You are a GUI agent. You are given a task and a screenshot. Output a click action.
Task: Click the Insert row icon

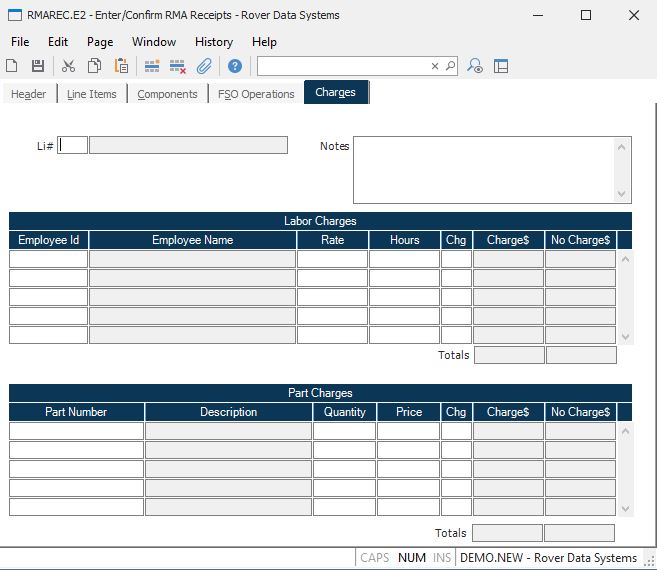point(152,66)
